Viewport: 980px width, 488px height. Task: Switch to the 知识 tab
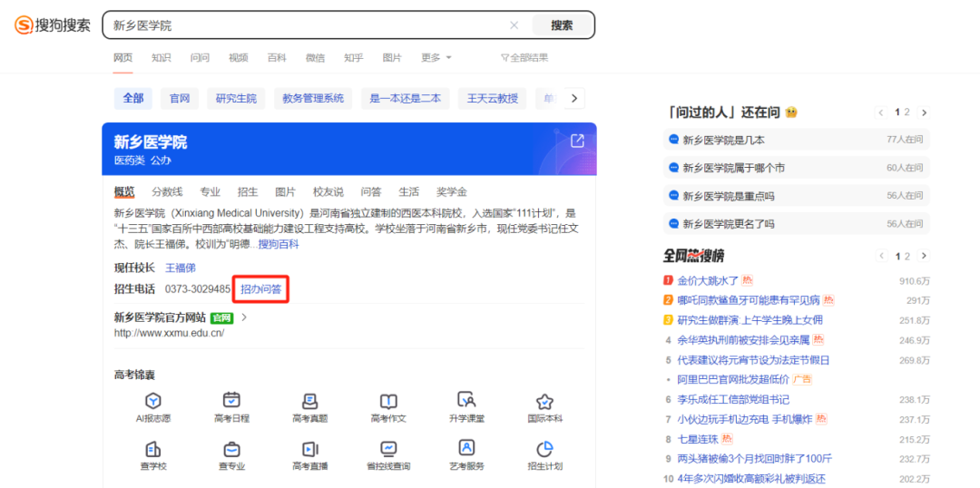pos(162,57)
